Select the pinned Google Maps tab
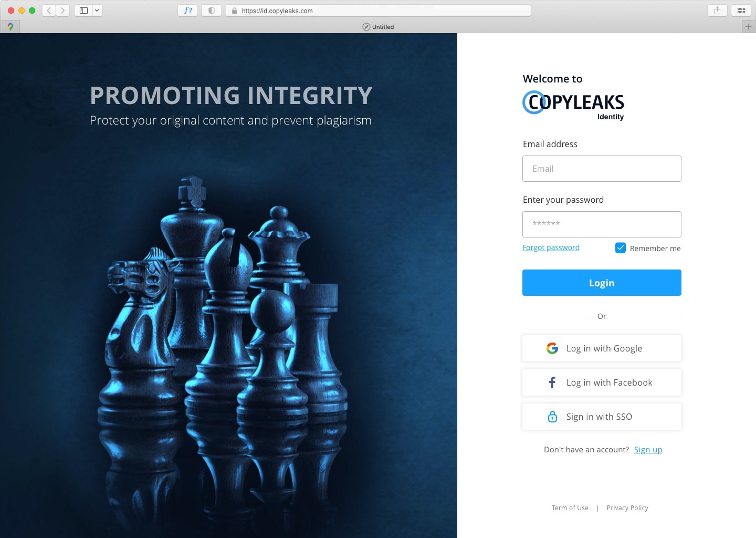The width and height of the screenshot is (756, 538). 10,27
